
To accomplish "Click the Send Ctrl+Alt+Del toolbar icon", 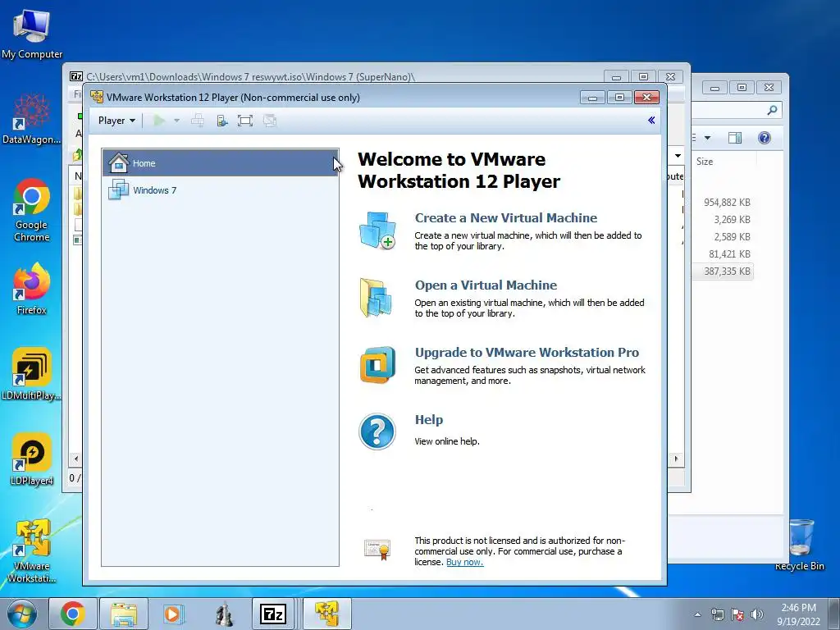I will point(198,121).
